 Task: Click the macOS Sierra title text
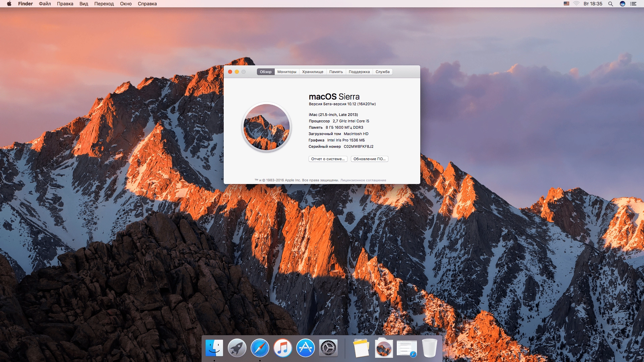334,97
